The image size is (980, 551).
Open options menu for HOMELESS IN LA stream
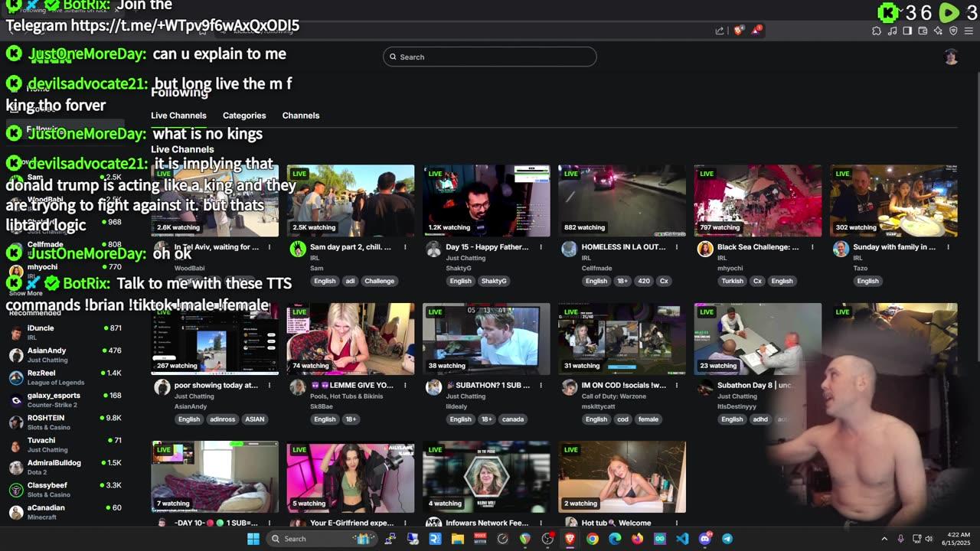pyautogui.click(x=677, y=247)
